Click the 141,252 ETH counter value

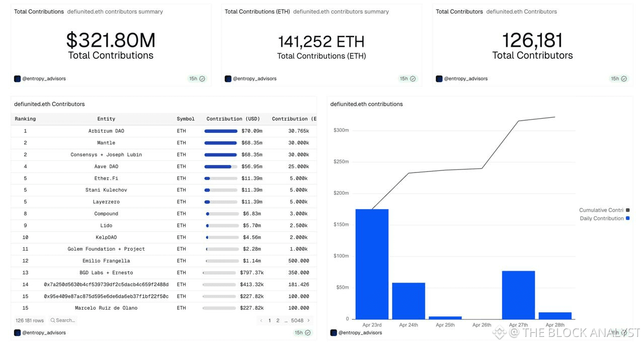(321, 41)
